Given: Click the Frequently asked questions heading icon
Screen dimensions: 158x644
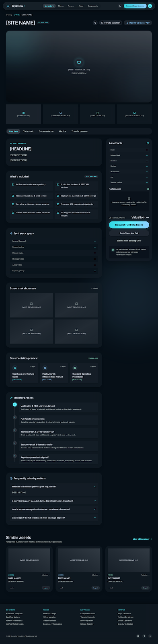Looking at the screenshot, I should [11, 479].
